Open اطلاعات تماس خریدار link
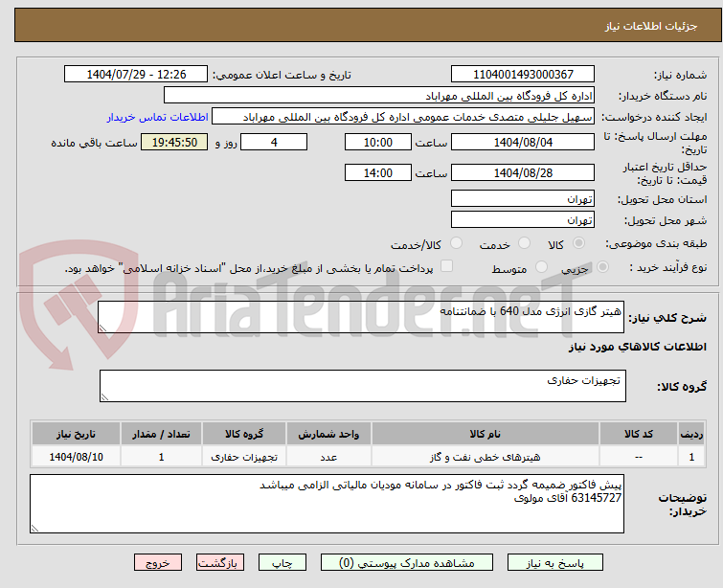The image size is (723, 588). tap(158, 117)
